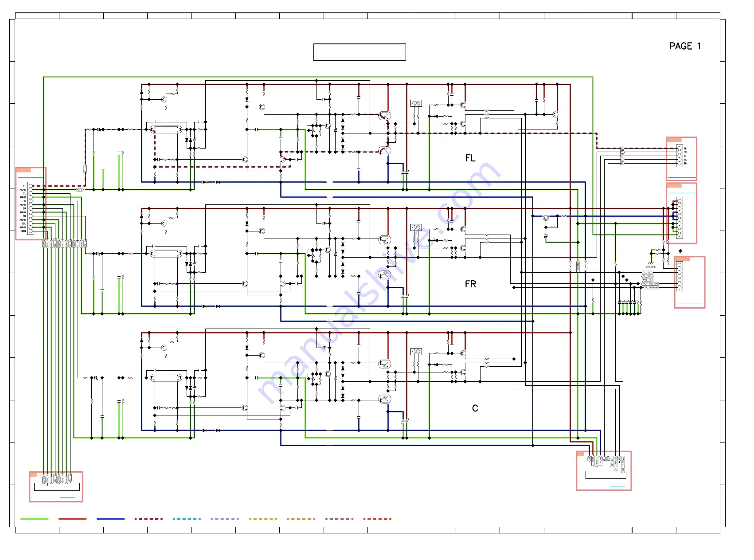Click the large C channel label
Viewport: 754px width, 560px height.
(475, 408)
